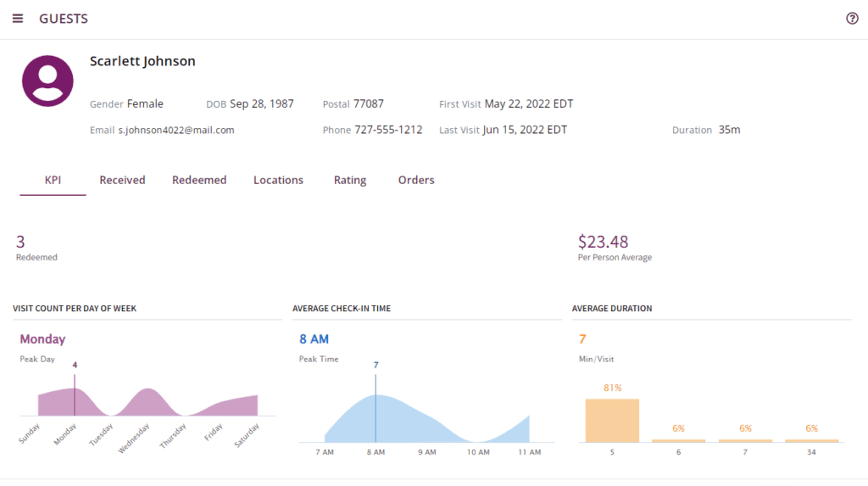Open the Orders tab

(x=416, y=180)
